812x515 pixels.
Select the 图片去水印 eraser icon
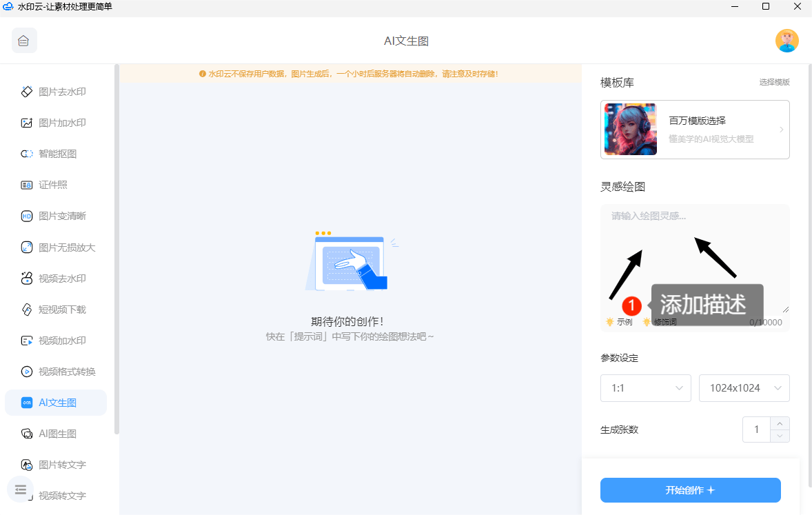tap(27, 92)
